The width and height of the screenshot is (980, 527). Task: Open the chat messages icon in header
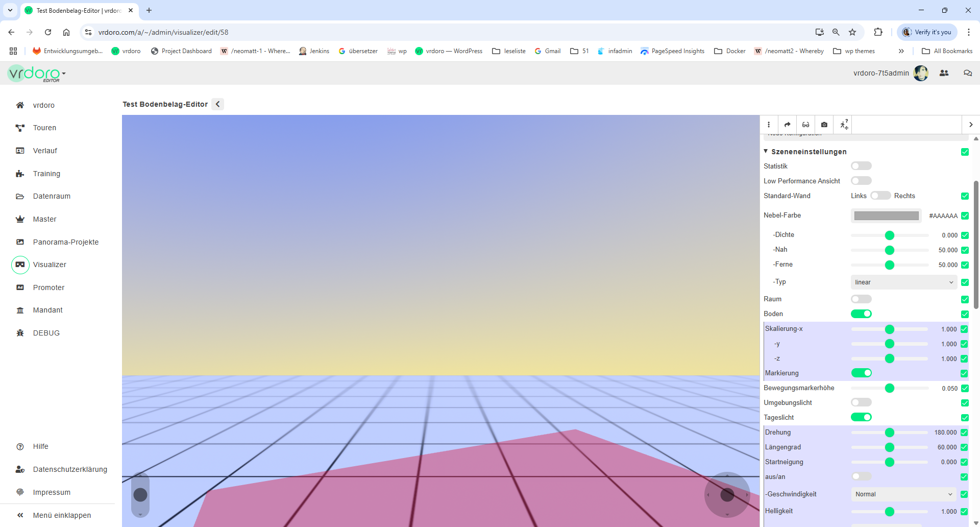[x=967, y=73]
